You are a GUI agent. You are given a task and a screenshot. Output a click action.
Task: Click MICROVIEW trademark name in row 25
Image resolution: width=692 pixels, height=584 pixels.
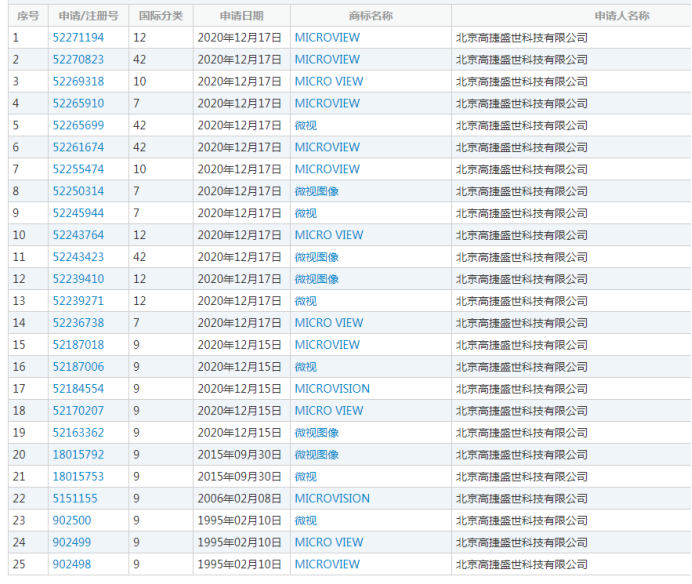coord(327,565)
